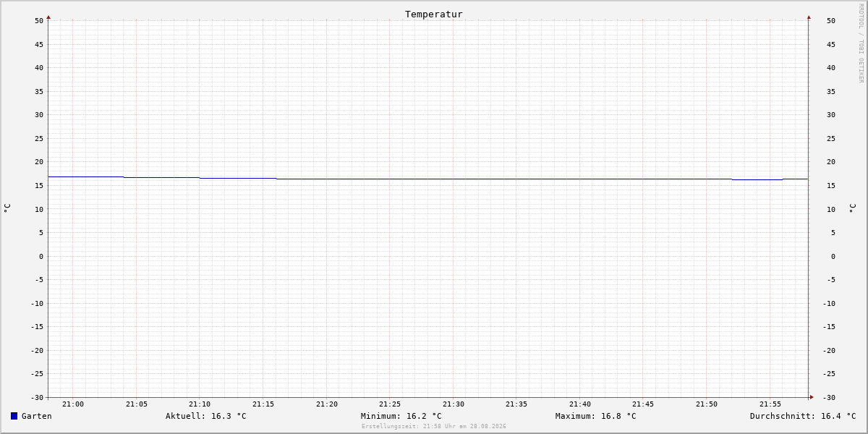Click the red arrow at x-axis end
868x434 pixels.
coord(812,397)
